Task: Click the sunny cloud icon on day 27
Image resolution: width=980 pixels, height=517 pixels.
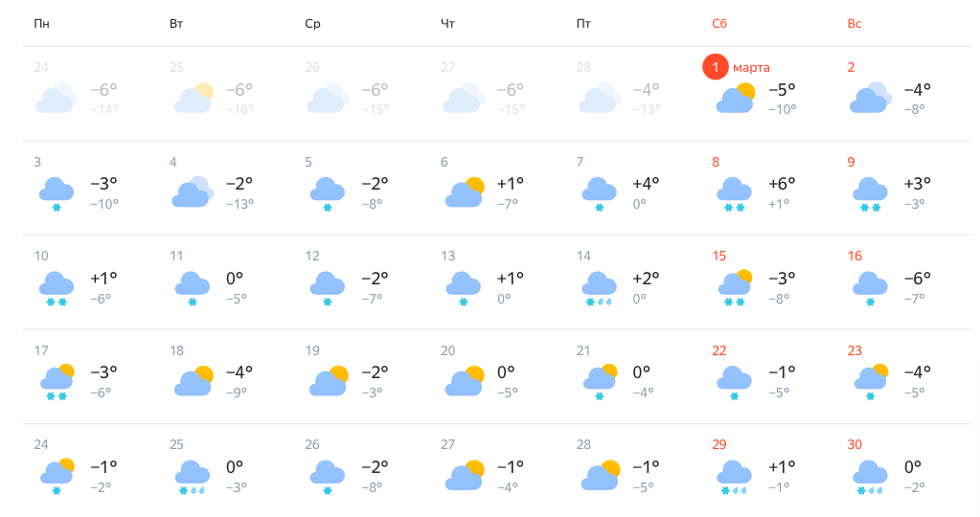Action: click(465, 475)
